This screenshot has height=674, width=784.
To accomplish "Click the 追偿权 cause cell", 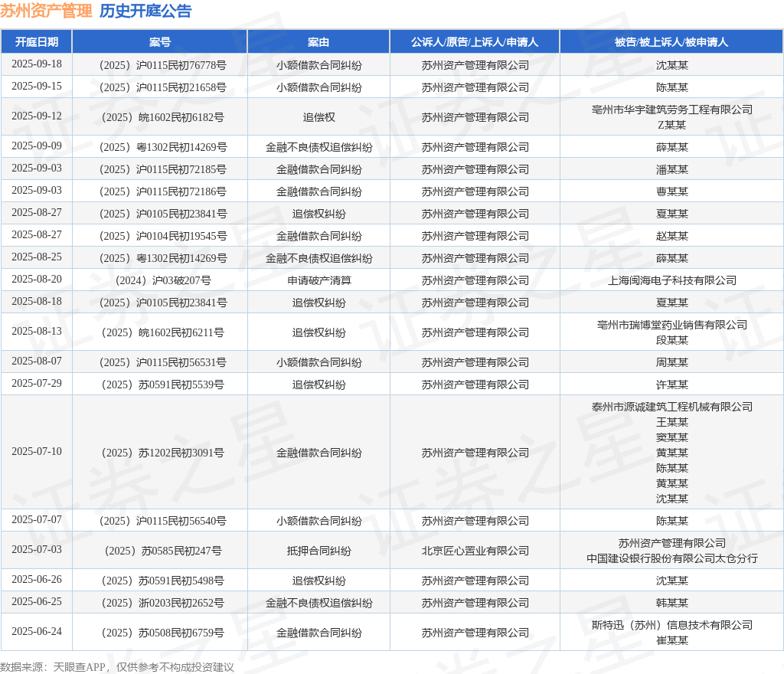I will pyautogui.click(x=318, y=117).
